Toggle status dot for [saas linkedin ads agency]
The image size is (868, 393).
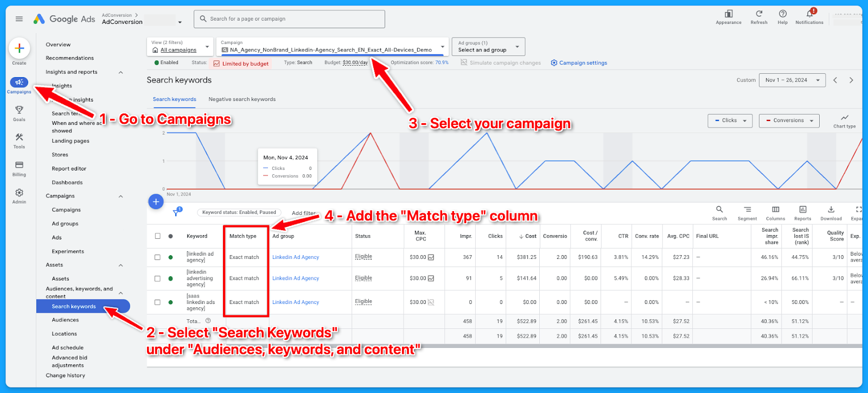(x=170, y=302)
